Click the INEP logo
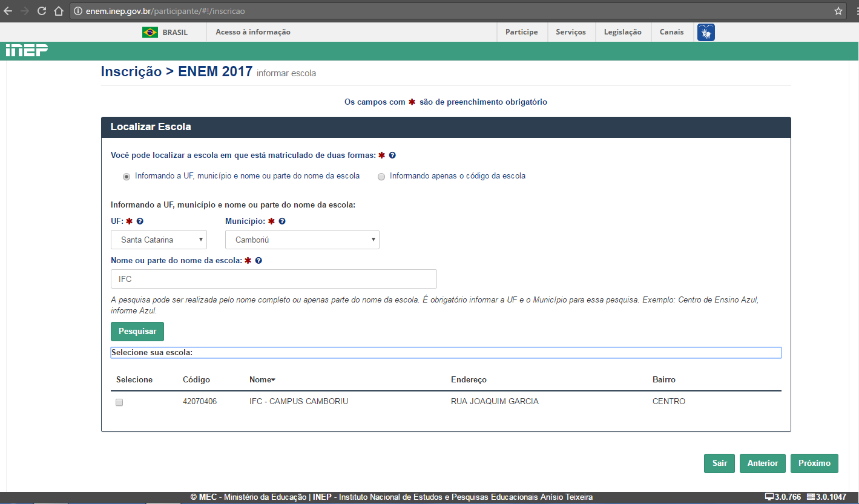859x504 pixels. click(27, 51)
